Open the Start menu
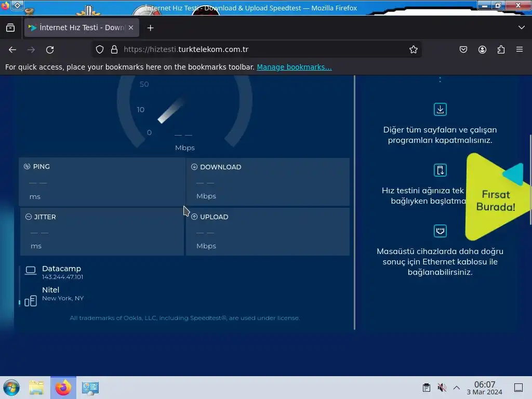Viewport: 532px width, 399px height. click(11, 388)
